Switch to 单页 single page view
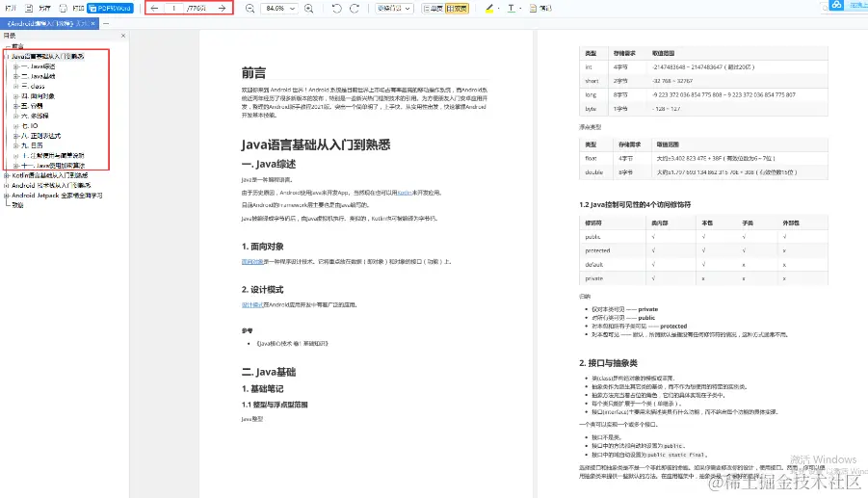Viewport: 868px width, 498px height. pyautogui.click(x=433, y=9)
